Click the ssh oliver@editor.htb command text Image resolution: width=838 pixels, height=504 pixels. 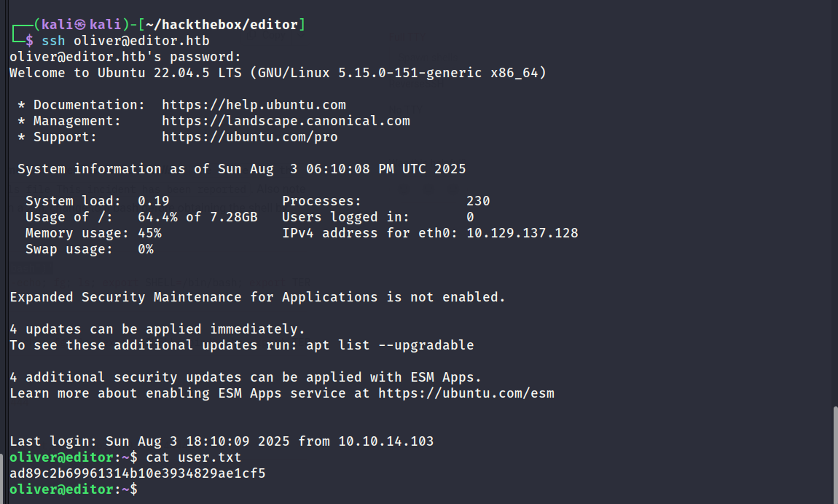coord(125,41)
